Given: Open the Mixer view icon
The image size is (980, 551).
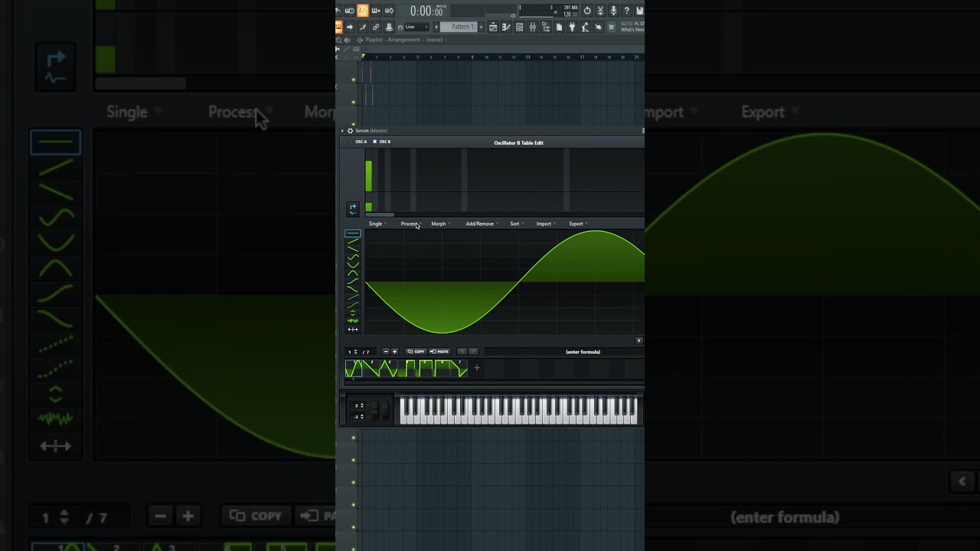Looking at the screenshot, I should click(533, 27).
